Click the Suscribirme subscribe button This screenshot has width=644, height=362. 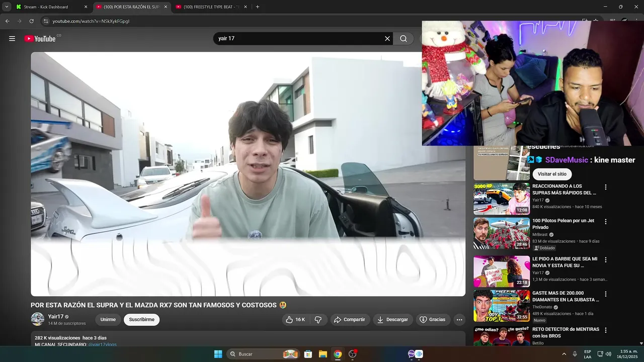click(x=142, y=320)
